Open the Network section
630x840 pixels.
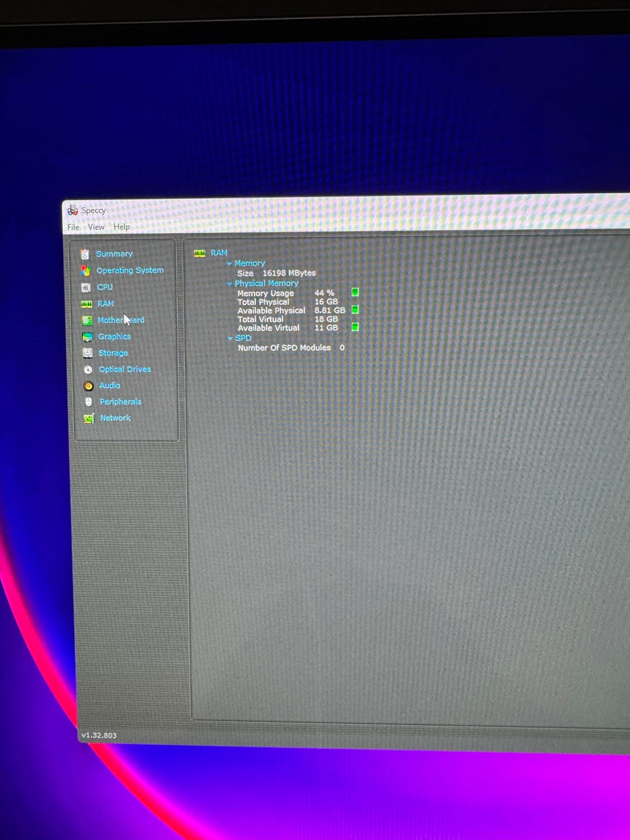pyautogui.click(x=115, y=418)
